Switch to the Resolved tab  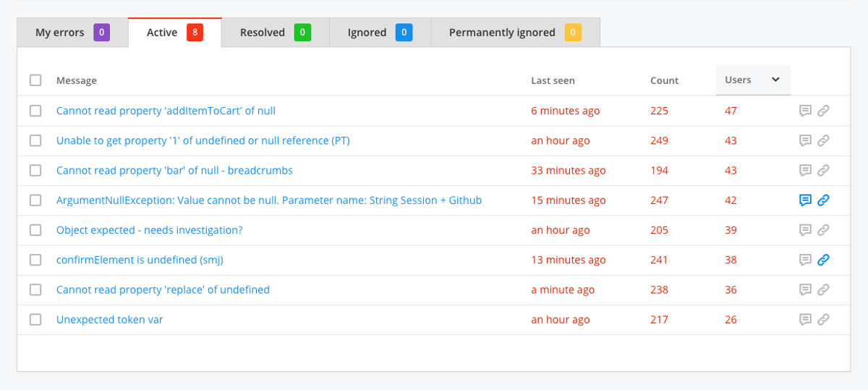(x=276, y=33)
